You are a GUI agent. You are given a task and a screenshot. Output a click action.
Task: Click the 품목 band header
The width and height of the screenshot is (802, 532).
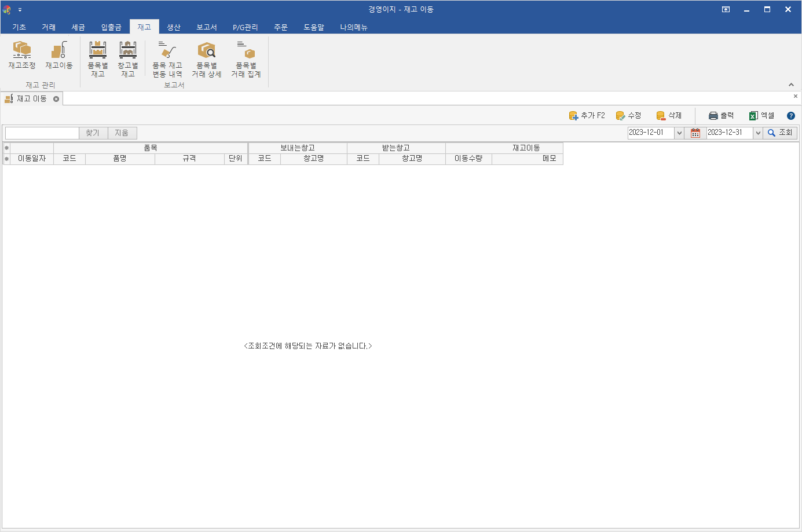pos(151,148)
